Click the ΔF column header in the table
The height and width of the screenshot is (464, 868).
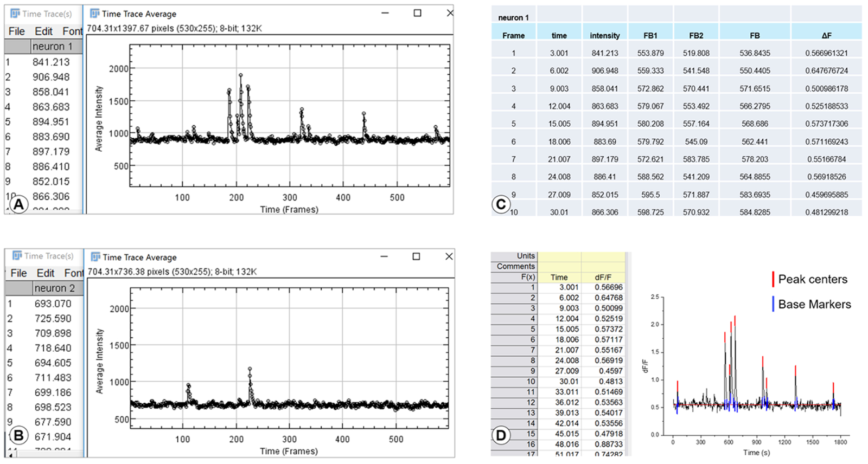[x=826, y=35]
